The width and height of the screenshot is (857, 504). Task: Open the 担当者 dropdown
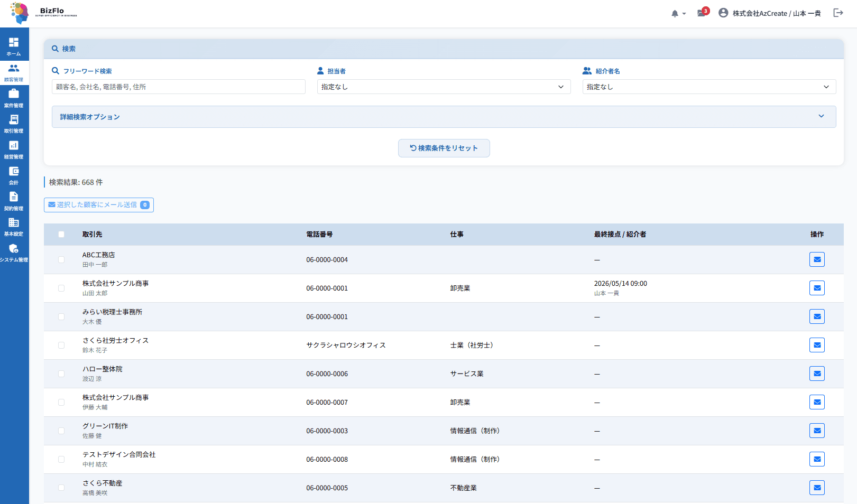[x=444, y=87]
